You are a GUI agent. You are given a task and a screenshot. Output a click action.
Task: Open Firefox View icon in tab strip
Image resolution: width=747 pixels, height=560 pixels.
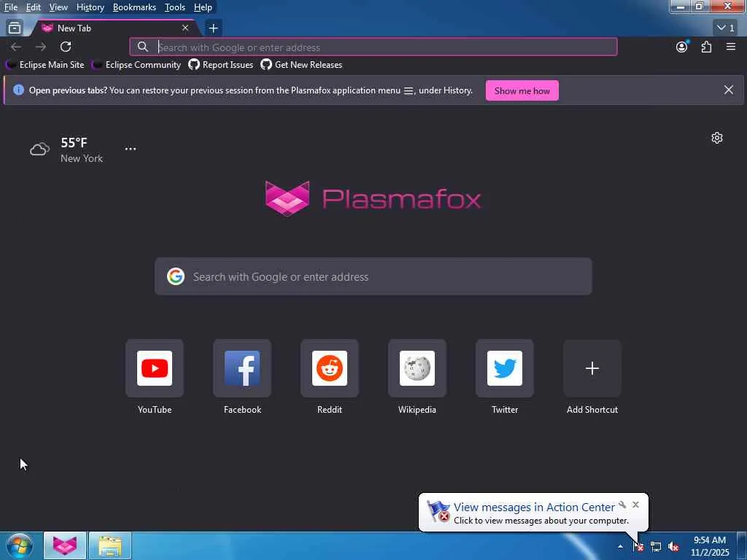(15, 28)
